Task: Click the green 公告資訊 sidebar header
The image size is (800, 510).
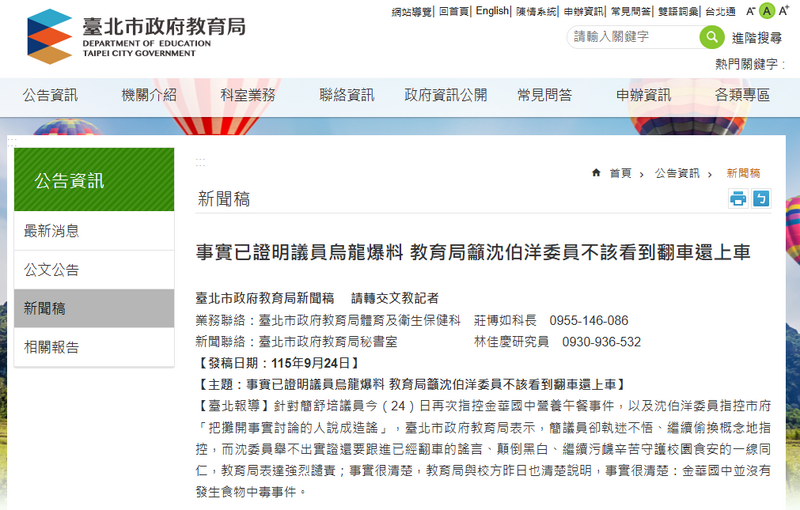Action: pyautogui.click(x=94, y=180)
